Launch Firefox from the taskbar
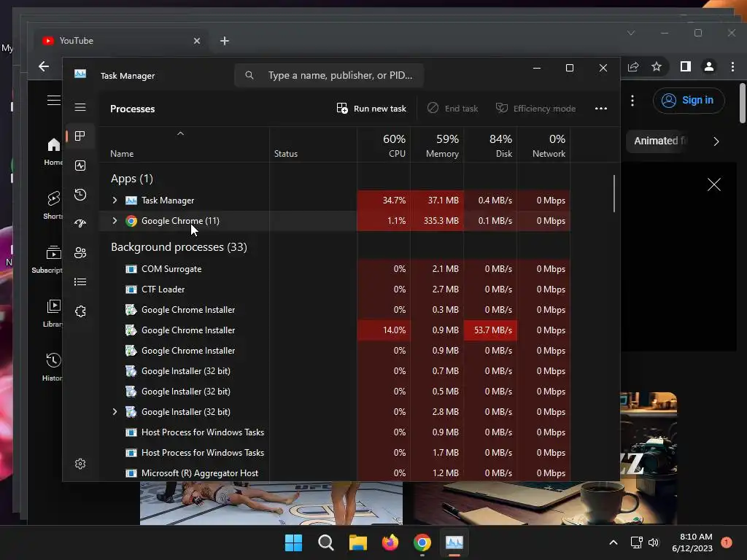 (x=390, y=542)
